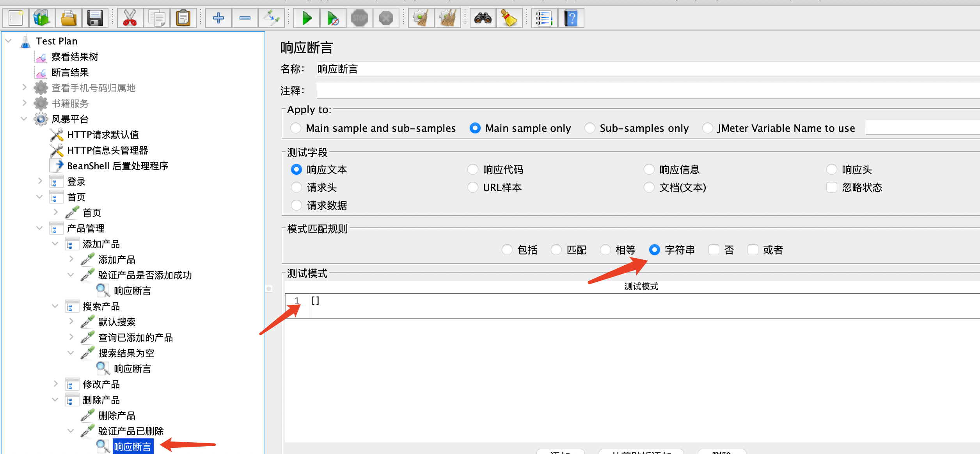Toggle the 否 checkbox
This screenshot has height=454, width=980.
pos(714,250)
